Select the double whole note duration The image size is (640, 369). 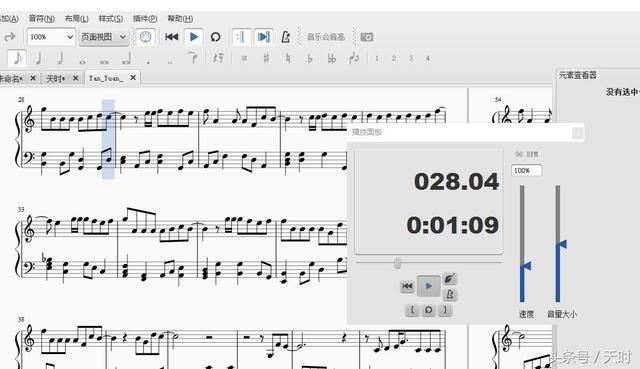pos(104,61)
